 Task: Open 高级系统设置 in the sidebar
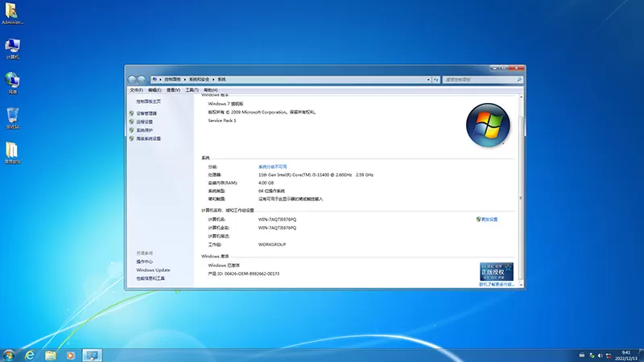click(148, 138)
